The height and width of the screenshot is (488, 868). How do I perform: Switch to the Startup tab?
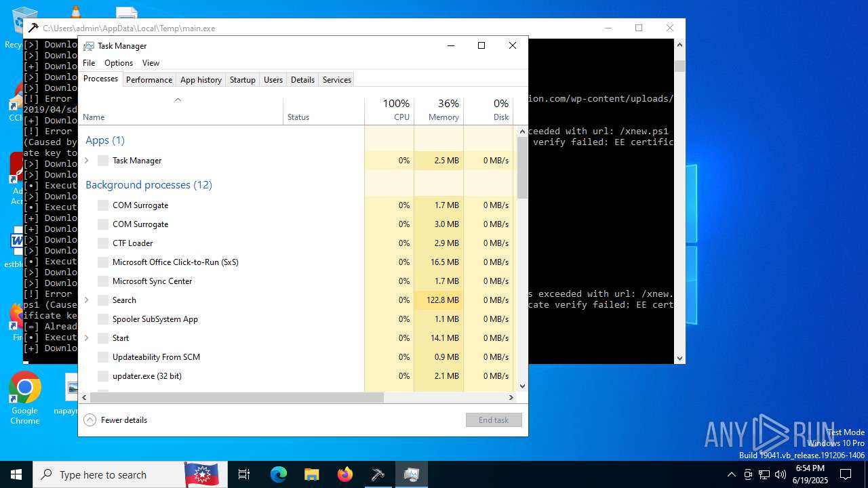point(242,80)
